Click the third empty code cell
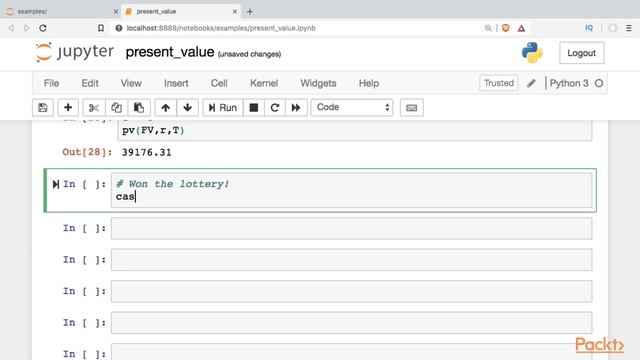This screenshot has width=640, height=360. [351, 291]
